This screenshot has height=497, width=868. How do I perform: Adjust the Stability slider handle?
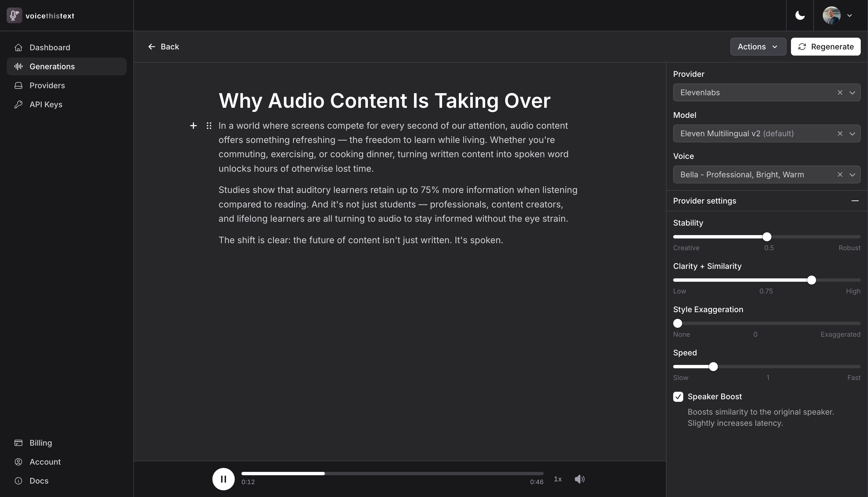click(x=766, y=236)
